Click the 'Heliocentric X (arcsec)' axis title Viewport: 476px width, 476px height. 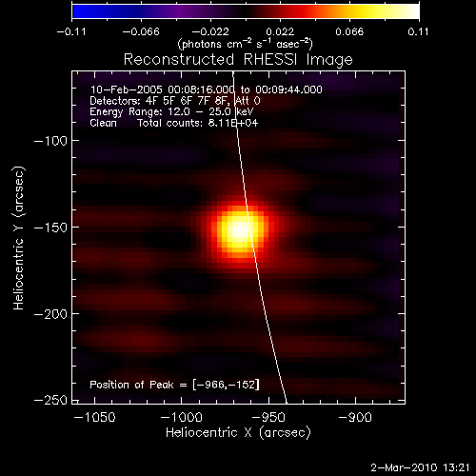coord(238,432)
